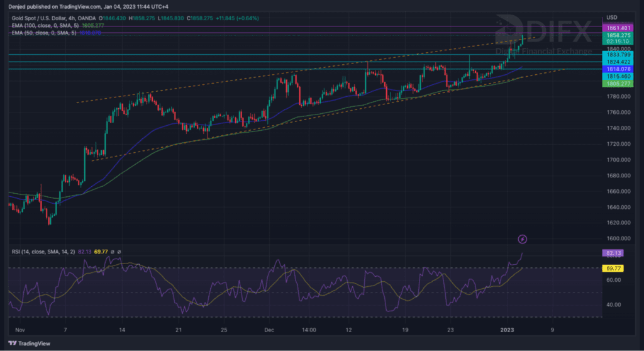Screen dimensions: 644x351
Task: Click the Dec date on the time axis
Action: (x=269, y=329)
